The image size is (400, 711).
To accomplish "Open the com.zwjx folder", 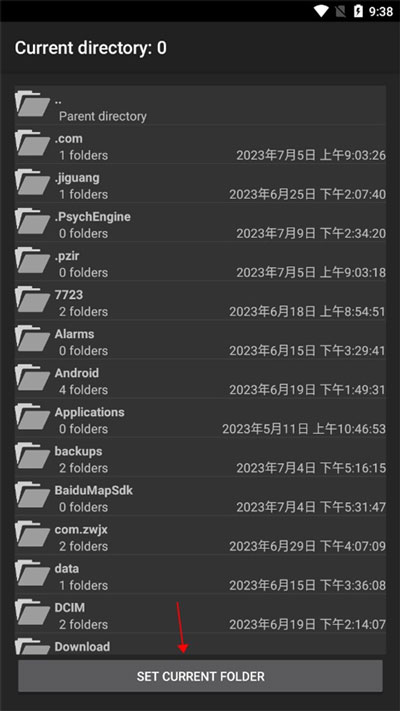I will click(x=200, y=537).
